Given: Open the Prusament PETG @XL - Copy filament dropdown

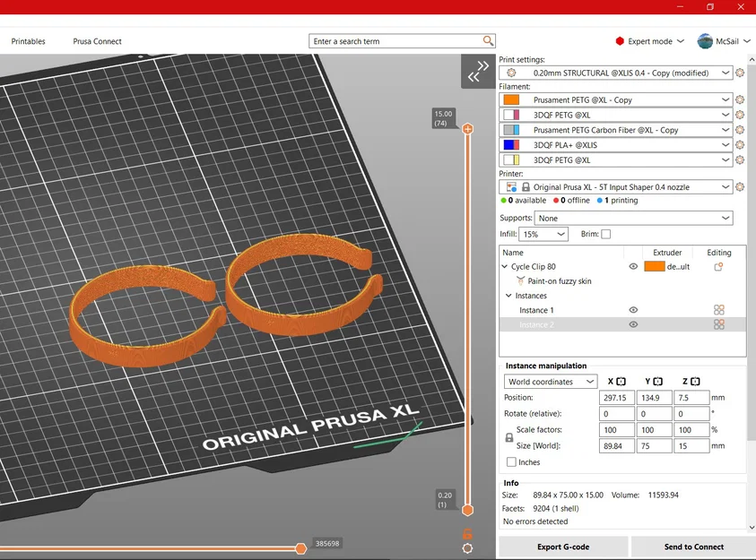Looking at the screenshot, I should [x=616, y=99].
